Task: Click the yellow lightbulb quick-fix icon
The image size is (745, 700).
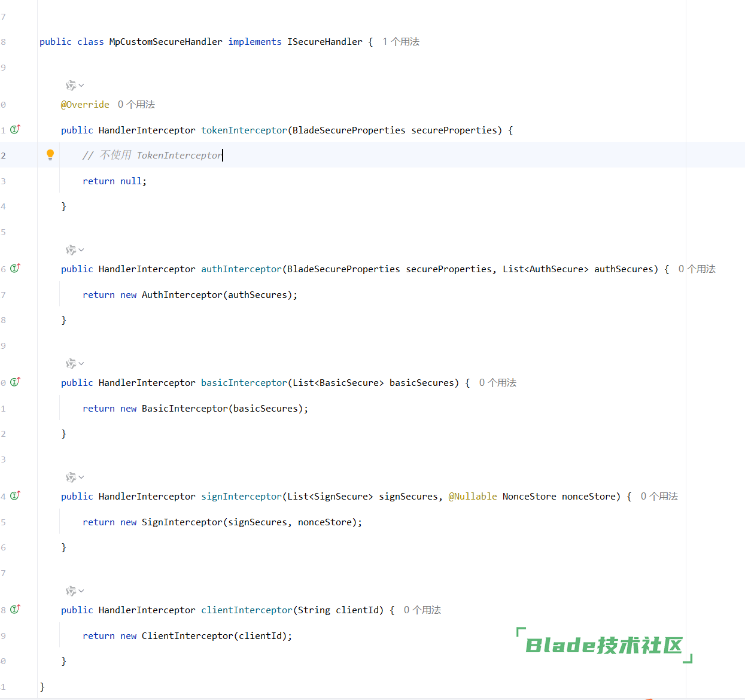Action: [x=50, y=155]
